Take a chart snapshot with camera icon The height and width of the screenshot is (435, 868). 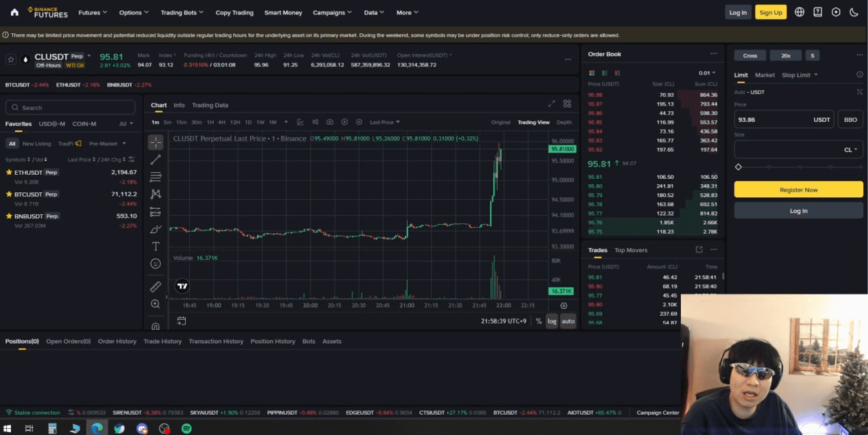click(330, 122)
